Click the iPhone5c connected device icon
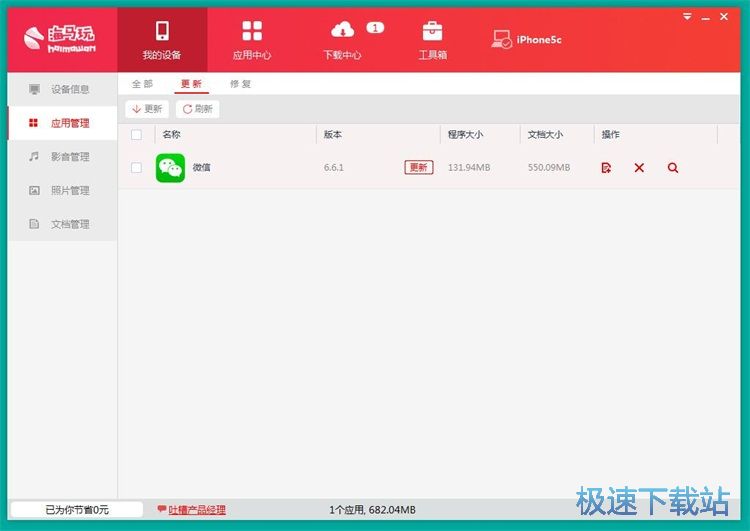 (x=501, y=39)
